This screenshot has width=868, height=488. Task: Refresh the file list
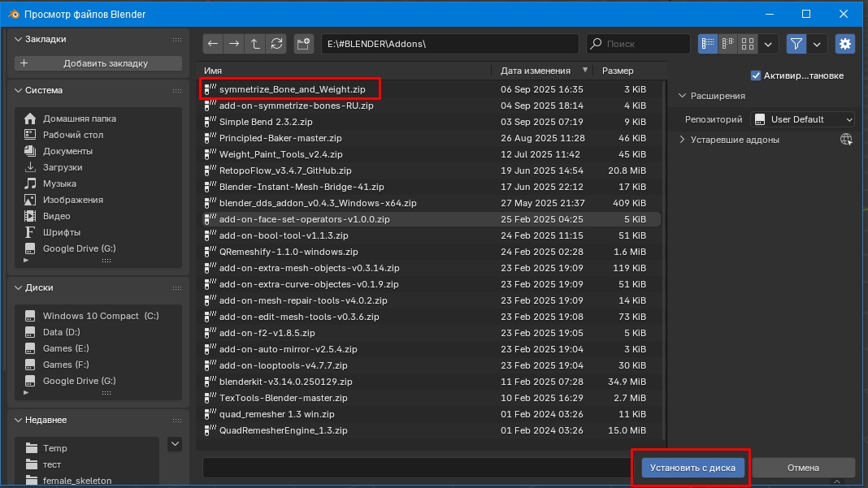(x=277, y=44)
